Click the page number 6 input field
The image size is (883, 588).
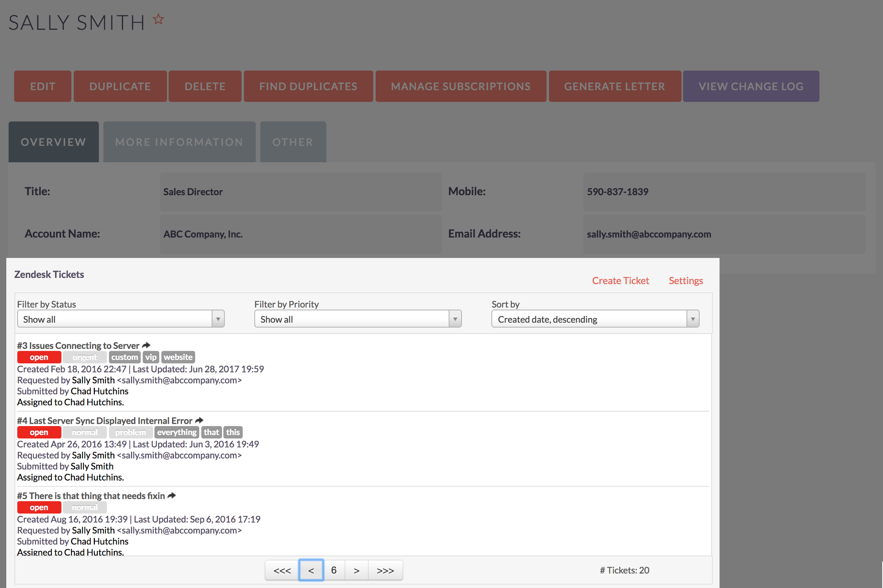coord(334,570)
